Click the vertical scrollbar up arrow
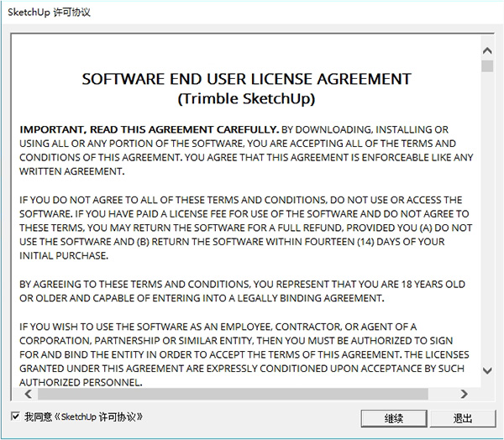Screen dimensions: 504x440 487,50
